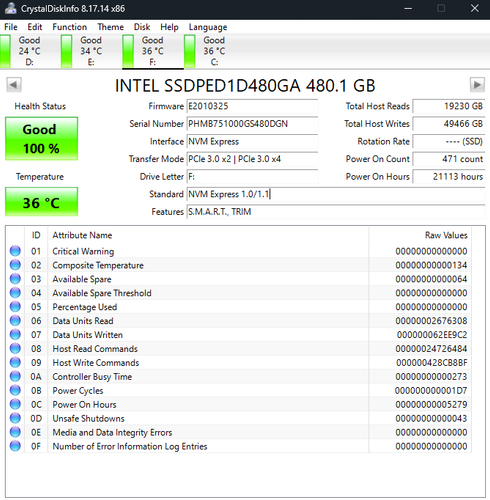Click the Standard NVM Express field
The height and width of the screenshot is (500, 490).
tap(336, 194)
